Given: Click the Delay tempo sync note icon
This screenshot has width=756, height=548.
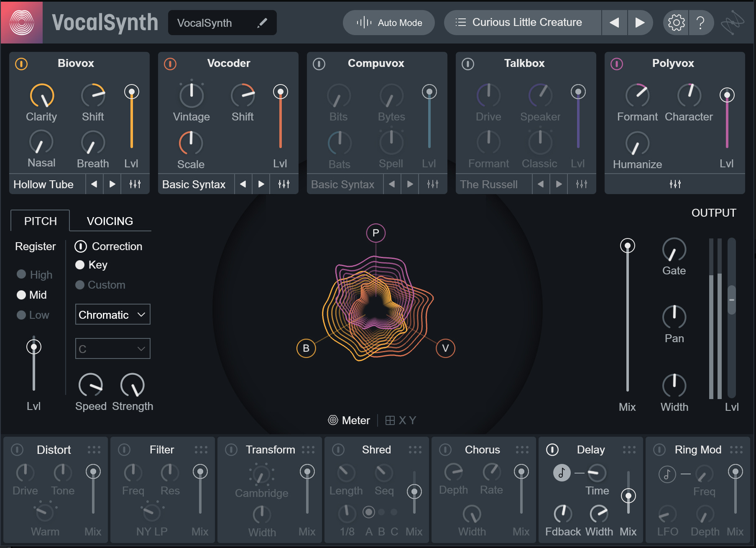Looking at the screenshot, I should 562,473.
